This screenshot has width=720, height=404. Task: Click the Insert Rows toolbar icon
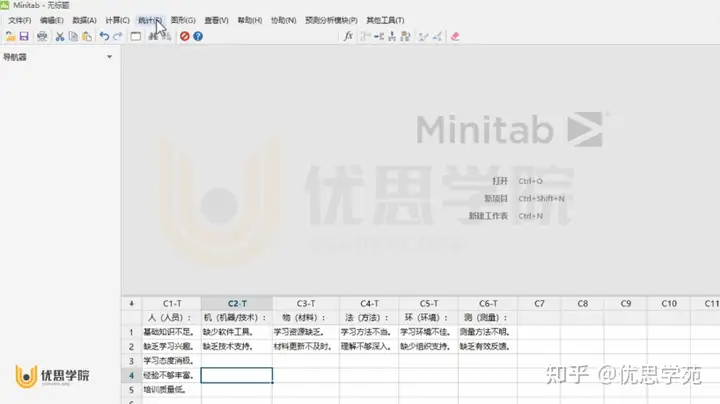tap(379, 36)
